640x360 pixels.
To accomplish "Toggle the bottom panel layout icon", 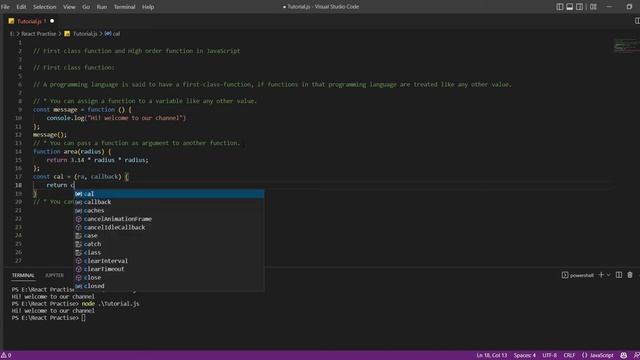I will click(569, 7).
